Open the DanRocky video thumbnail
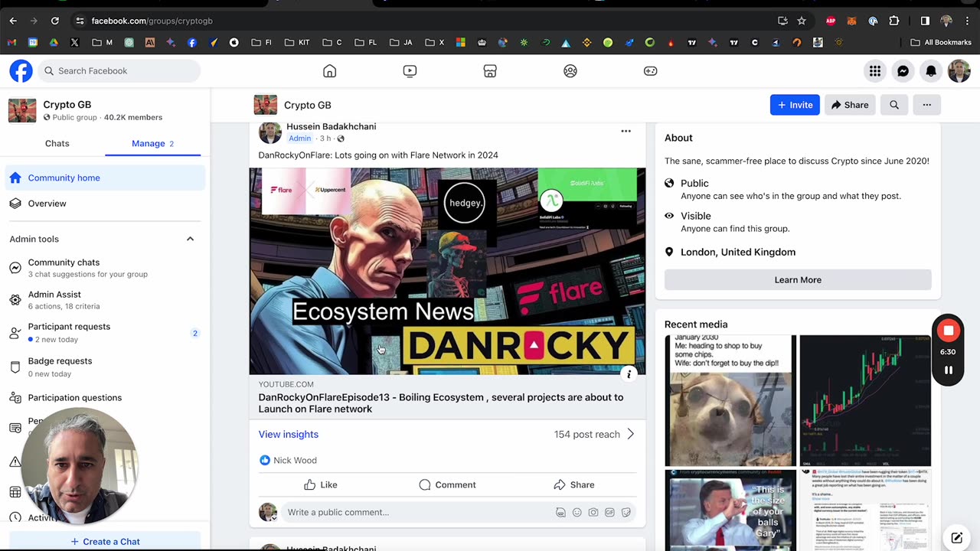This screenshot has height=551, width=980. click(447, 271)
